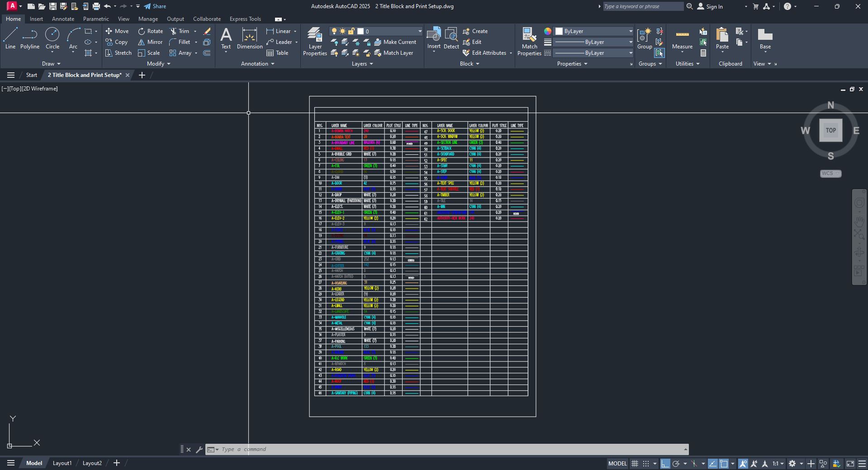Select the Polyline tool
This screenshot has height=470, width=868.
point(30,38)
